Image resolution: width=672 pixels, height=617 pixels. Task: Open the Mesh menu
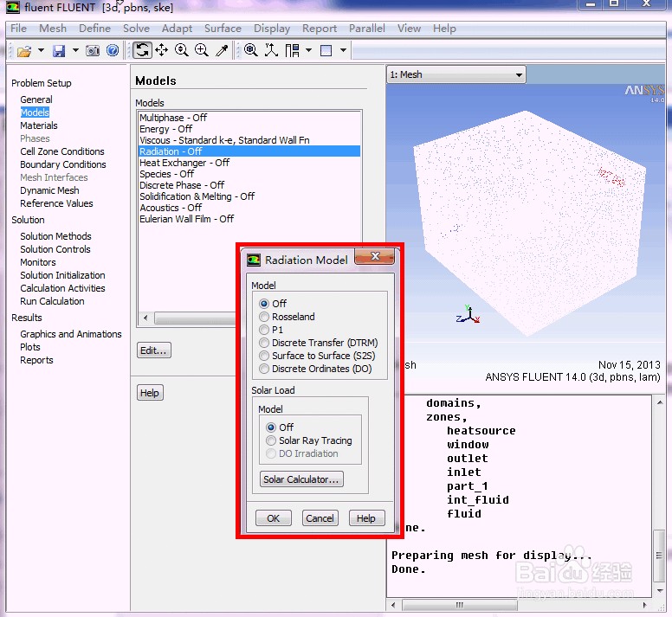click(53, 29)
